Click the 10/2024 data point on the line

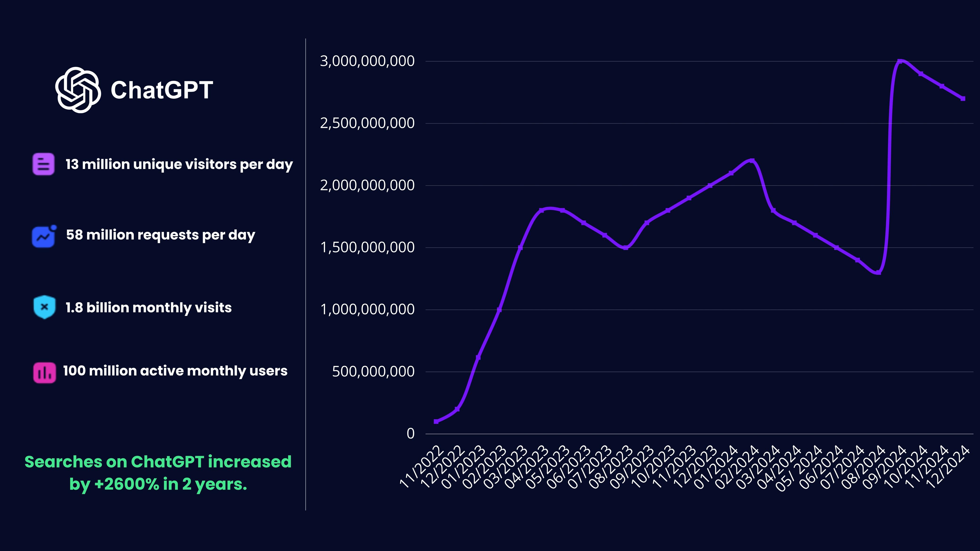click(921, 74)
